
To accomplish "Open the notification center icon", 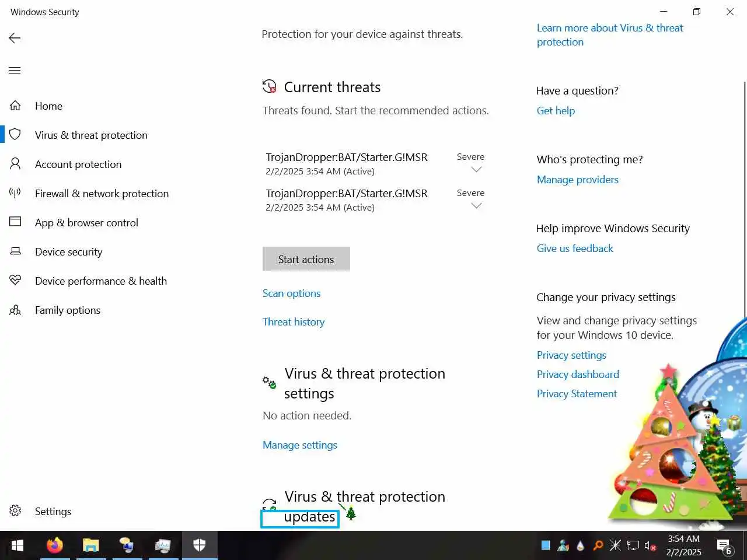I will [724, 547].
